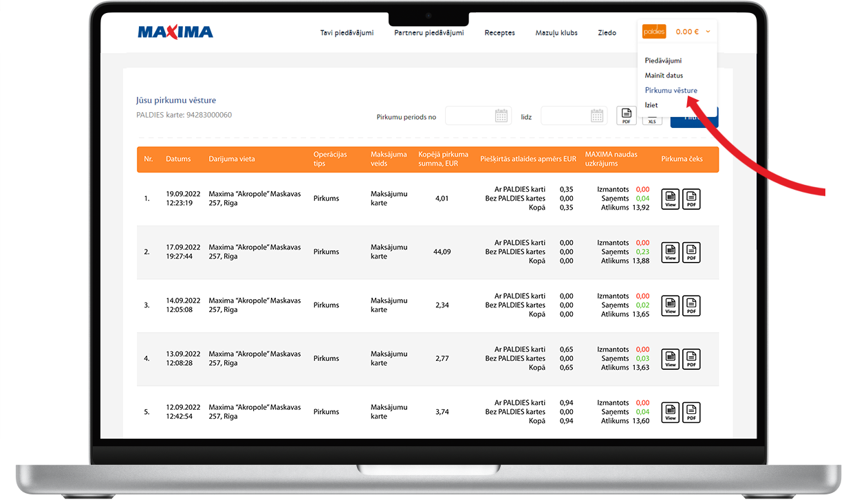Expand the account menu chevron

point(708,32)
